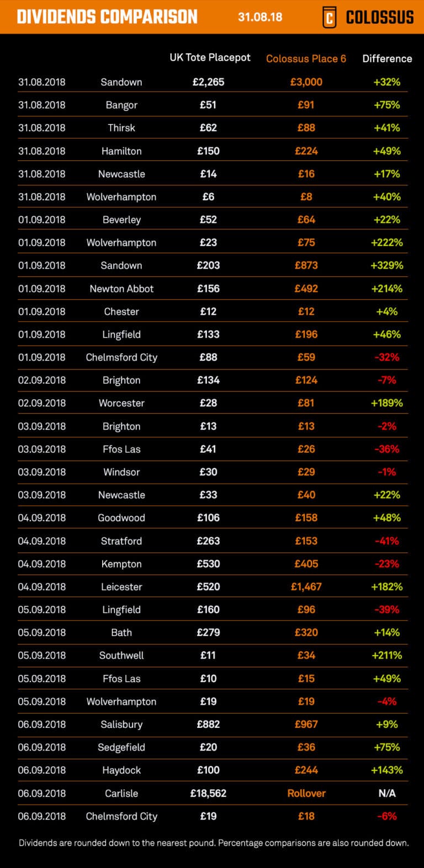This screenshot has width=424, height=868.
Task: Click the dividends rounding footnote text
Action: pyautogui.click(x=214, y=843)
